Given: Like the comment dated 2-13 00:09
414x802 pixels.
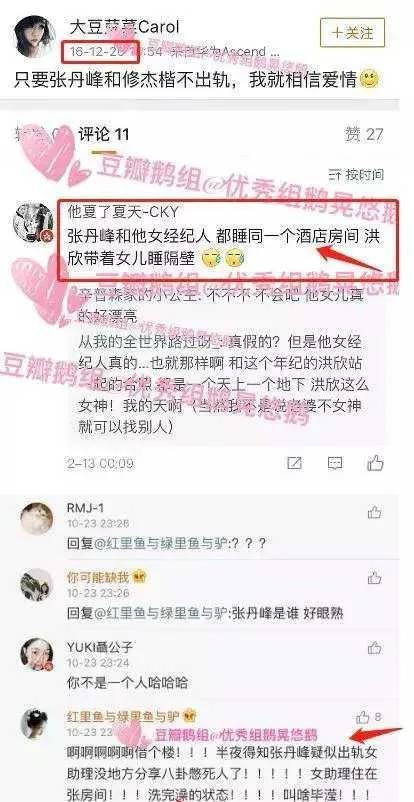Looking at the screenshot, I should click(375, 463).
